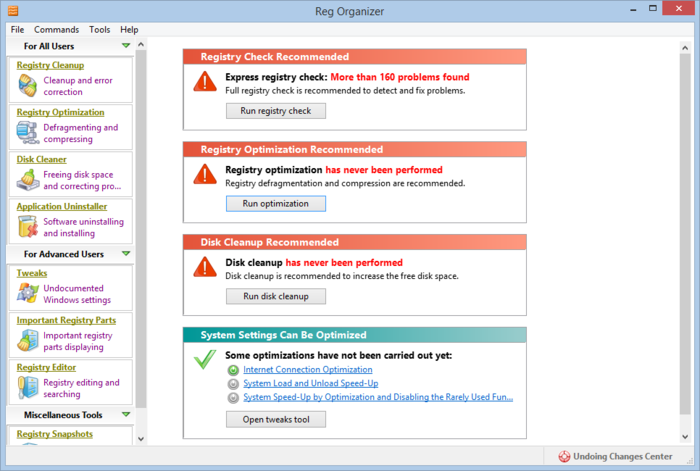Image resolution: width=700 pixels, height=471 pixels.
Task: Click the 'Disk Cleanup Recommended' header
Action: click(x=354, y=242)
